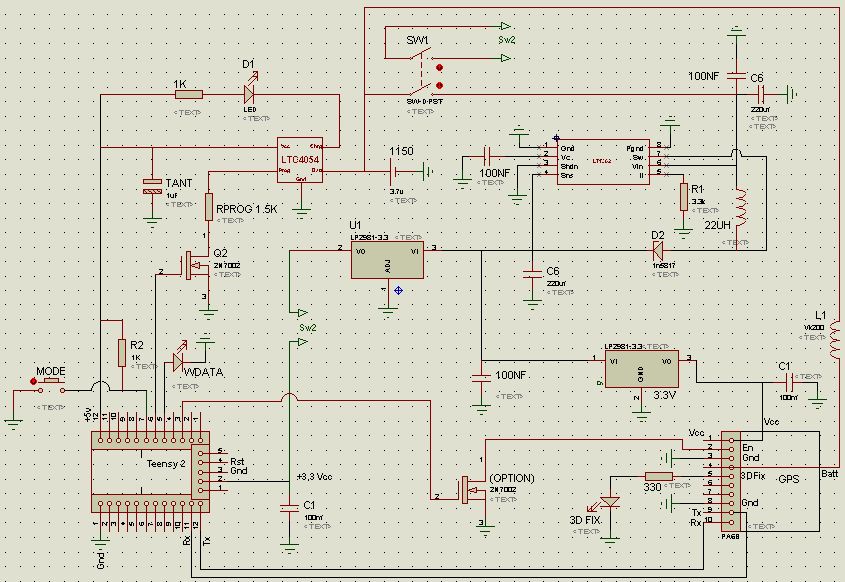Click the Sw2 terminal near the regulator

[x=299, y=313]
